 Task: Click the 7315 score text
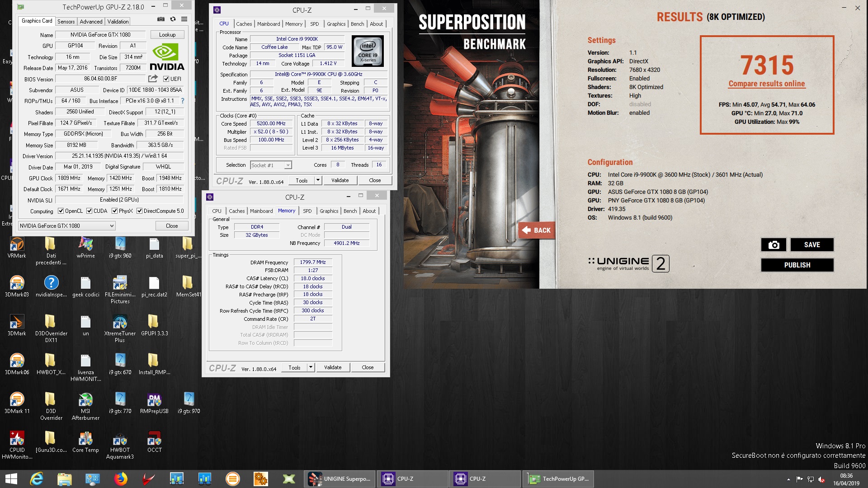click(767, 65)
